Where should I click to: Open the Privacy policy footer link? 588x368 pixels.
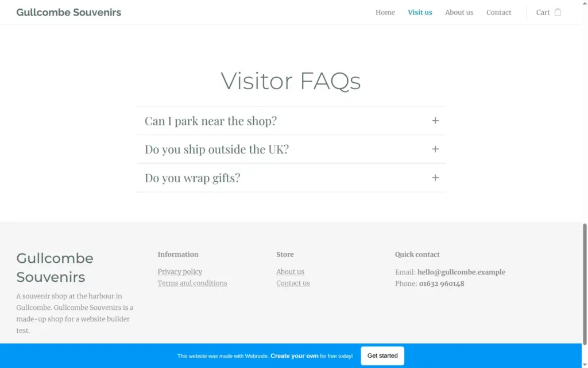(x=180, y=271)
